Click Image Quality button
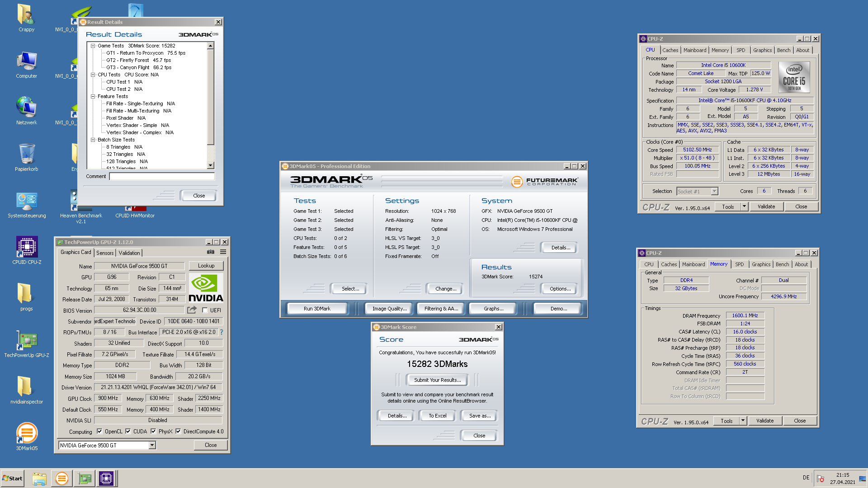 pyautogui.click(x=389, y=309)
